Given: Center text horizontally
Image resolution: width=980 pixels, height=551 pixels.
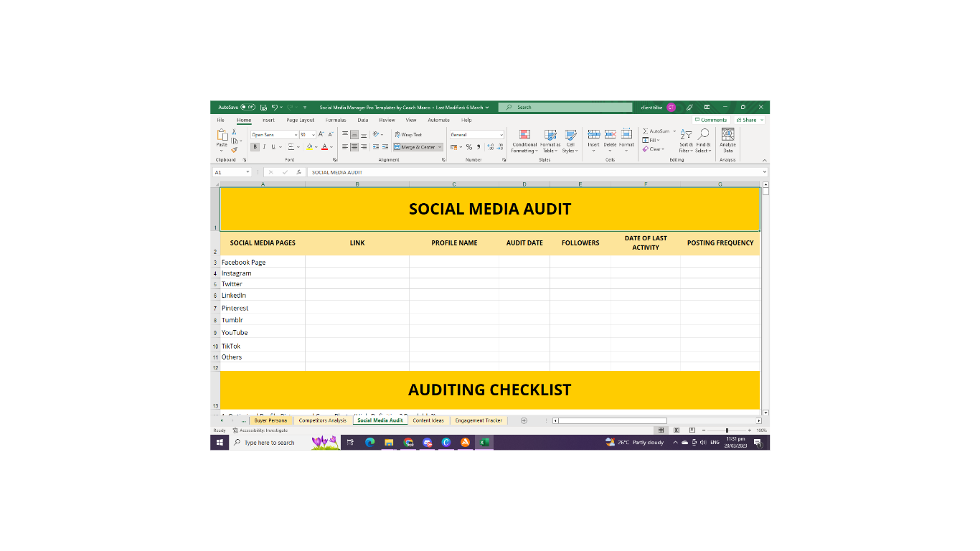Looking at the screenshot, I should tap(354, 147).
